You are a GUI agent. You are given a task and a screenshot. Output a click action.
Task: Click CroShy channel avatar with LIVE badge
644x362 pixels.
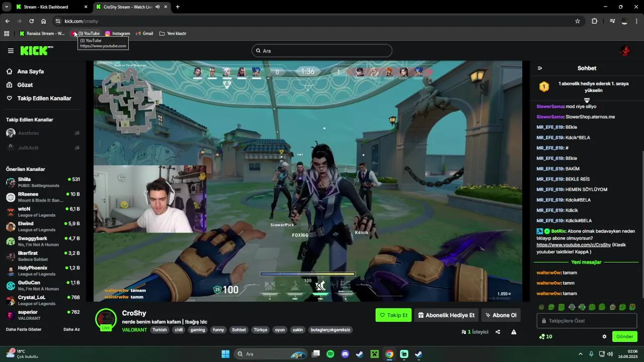(x=106, y=320)
